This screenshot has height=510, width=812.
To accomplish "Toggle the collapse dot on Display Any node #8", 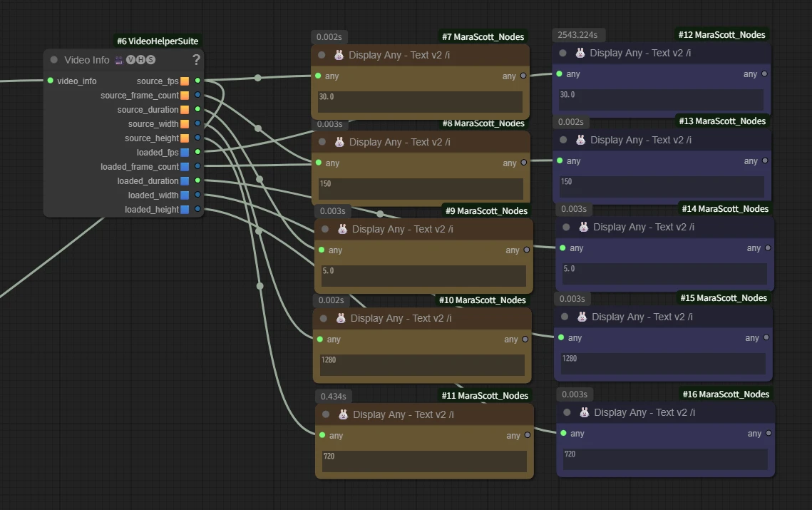I will point(322,142).
